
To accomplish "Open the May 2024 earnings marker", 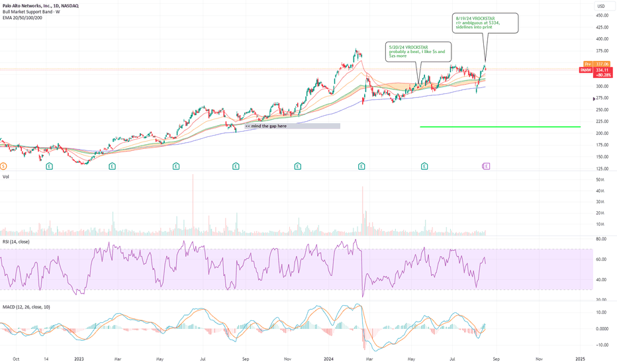I will tap(424, 167).
